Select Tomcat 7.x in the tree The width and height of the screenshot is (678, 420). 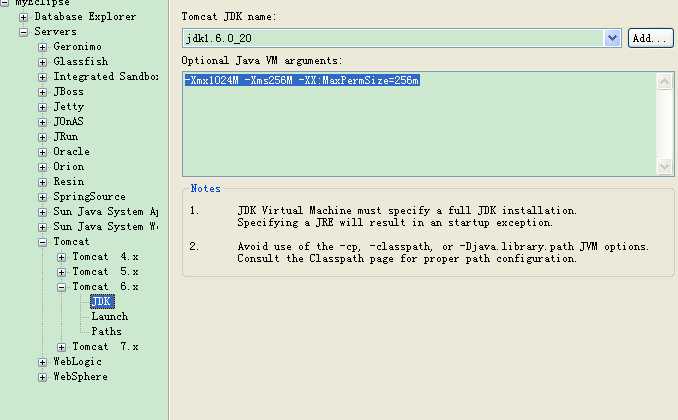click(106, 346)
